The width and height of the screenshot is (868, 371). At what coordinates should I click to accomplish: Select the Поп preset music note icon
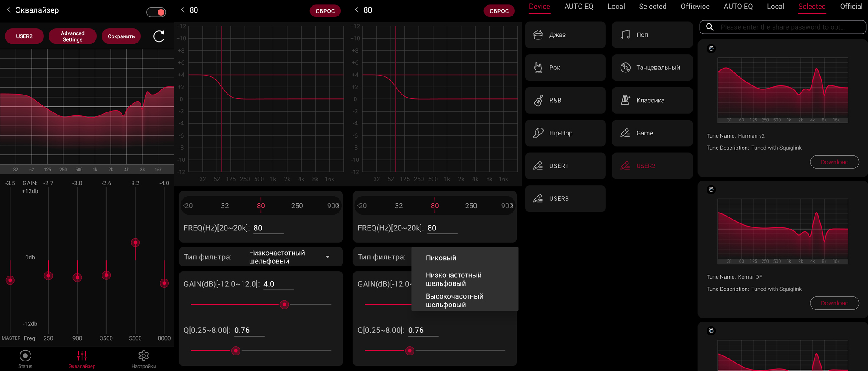[x=625, y=35]
